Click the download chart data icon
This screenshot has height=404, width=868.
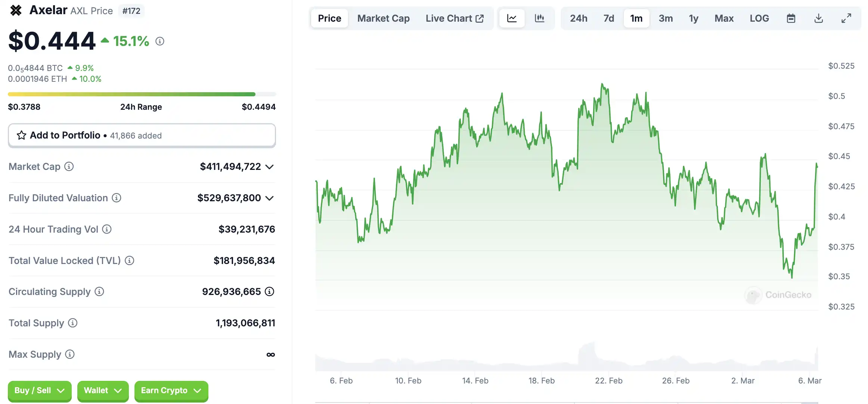[x=818, y=18]
